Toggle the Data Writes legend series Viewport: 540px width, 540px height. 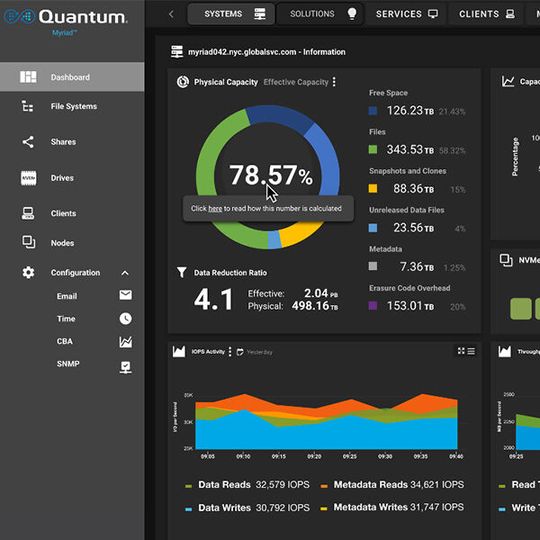247,508
